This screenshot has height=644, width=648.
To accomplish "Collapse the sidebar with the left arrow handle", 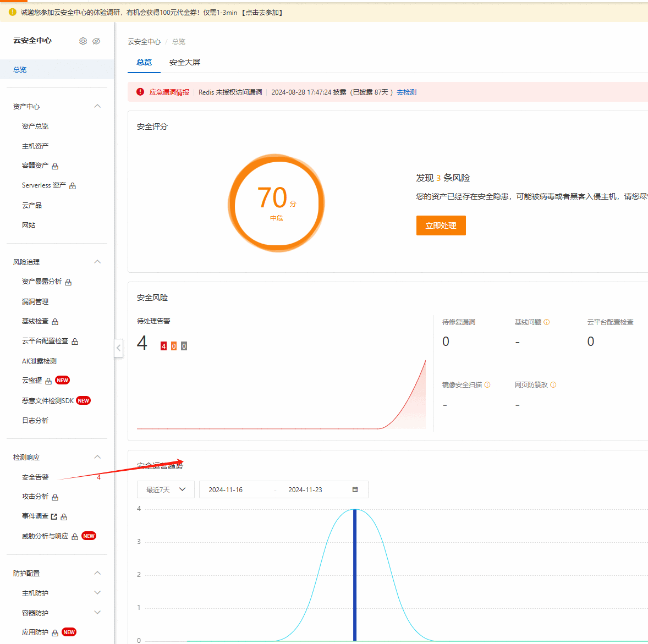I will [x=119, y=348].
